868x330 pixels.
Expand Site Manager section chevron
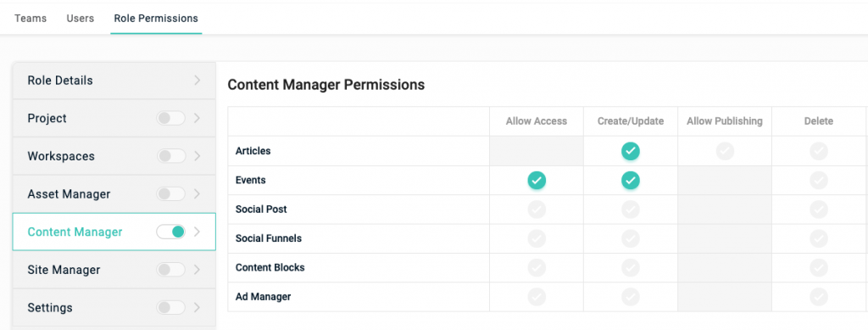pos(197,270)
